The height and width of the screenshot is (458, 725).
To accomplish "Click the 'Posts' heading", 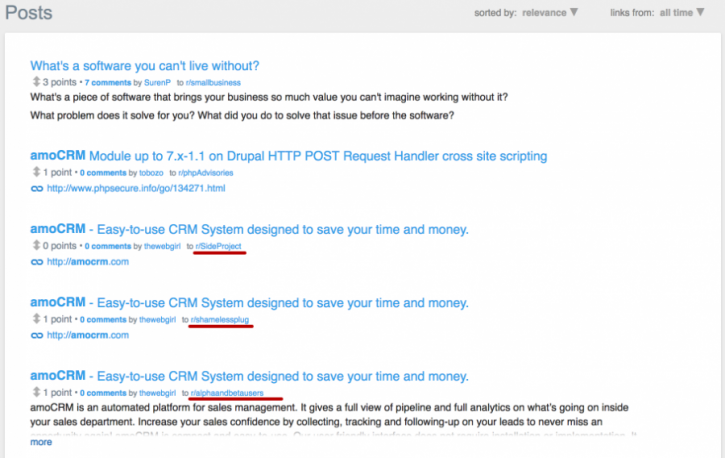I will click(29, 12).
